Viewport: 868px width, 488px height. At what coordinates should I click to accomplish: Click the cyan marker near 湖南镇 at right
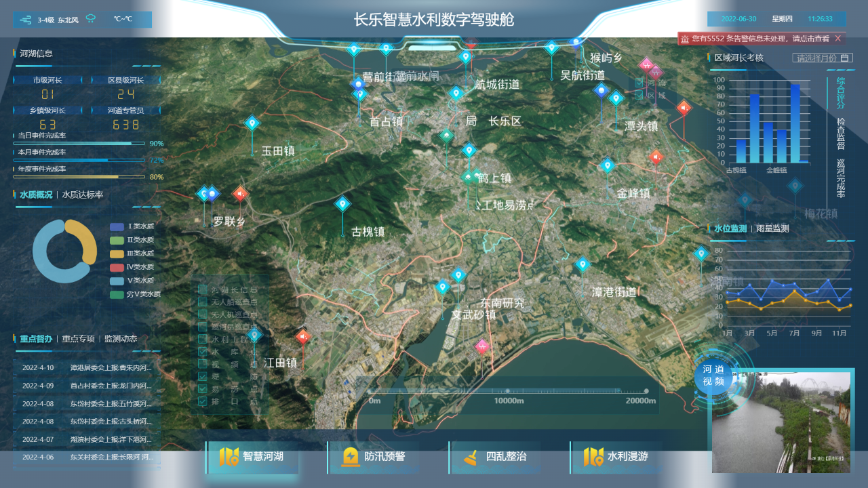click(x=701, y=253)
